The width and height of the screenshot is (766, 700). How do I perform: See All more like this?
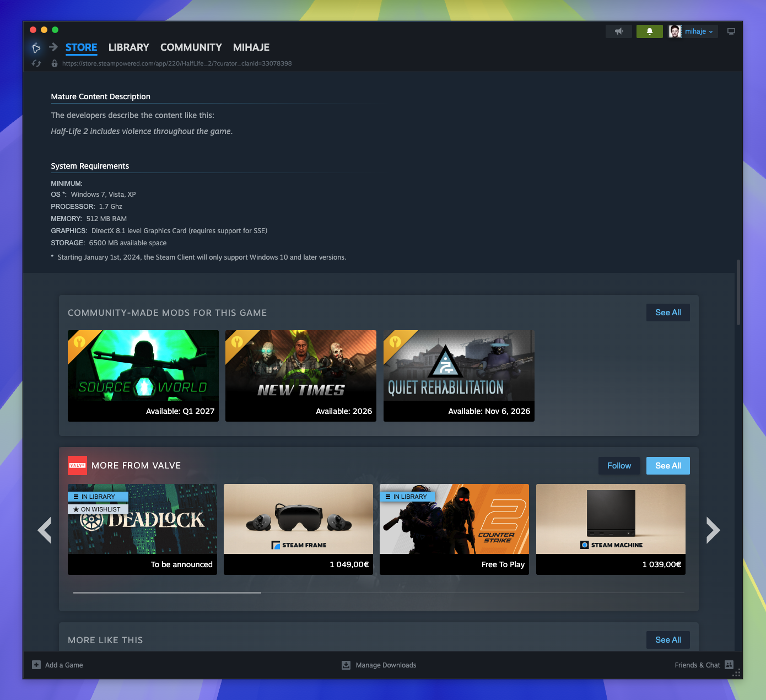pos(668,640)
